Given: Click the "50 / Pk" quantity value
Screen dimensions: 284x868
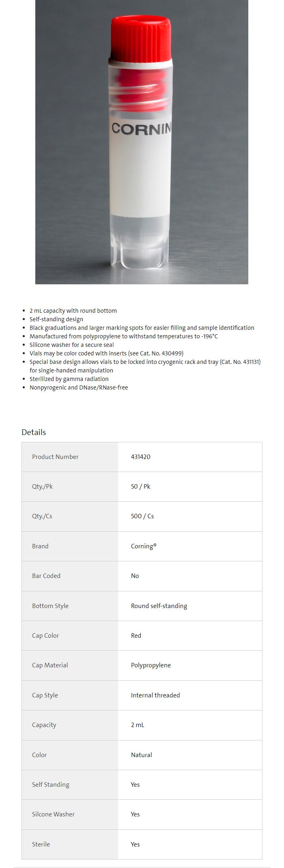Looking at the screenshot, I should pos(140,486).
